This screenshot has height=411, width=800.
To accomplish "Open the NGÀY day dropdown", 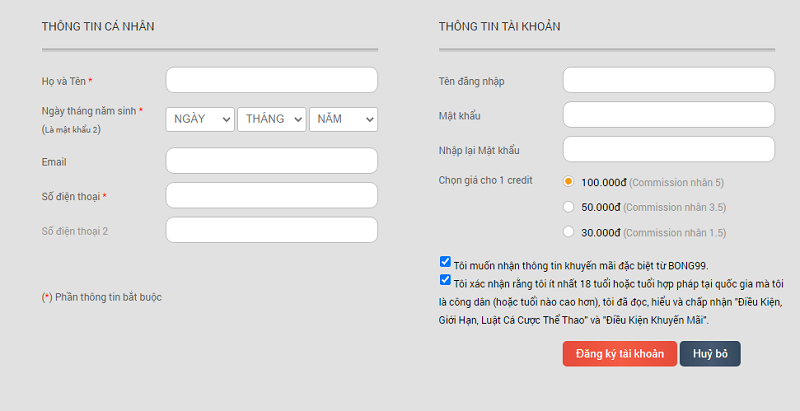I will click(x=200, y=119).
